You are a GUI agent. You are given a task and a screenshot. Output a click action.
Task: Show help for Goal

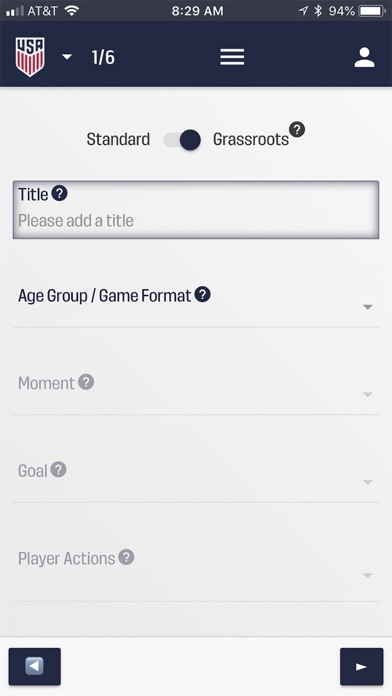point(58,469)
